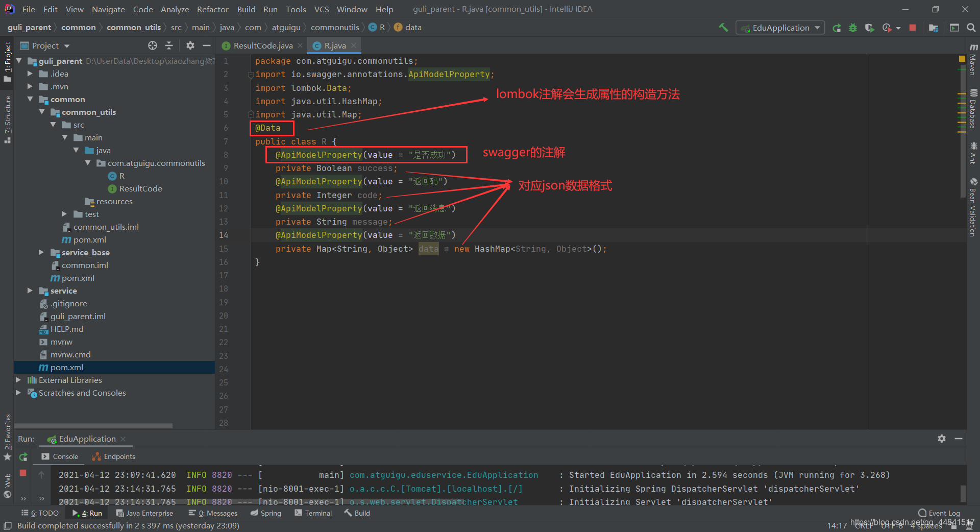Open the Navigate menu
Screen dimensions: 980x532
(x=108, y=9)
